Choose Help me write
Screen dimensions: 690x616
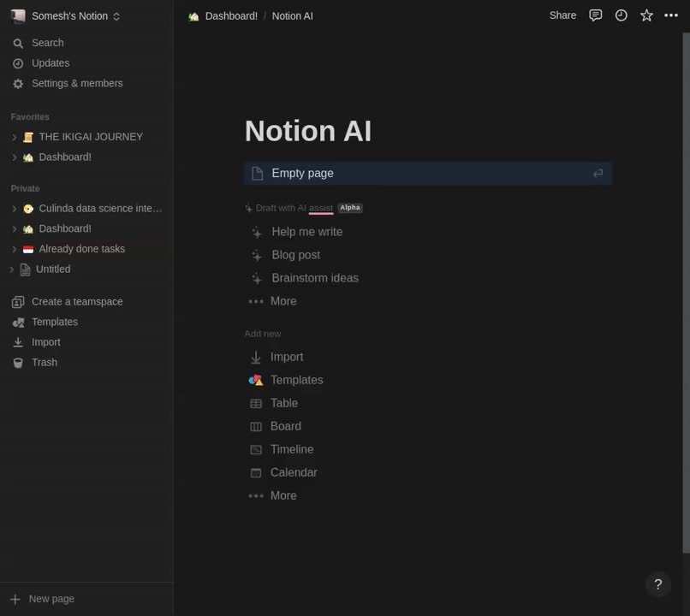coord(306,232)
